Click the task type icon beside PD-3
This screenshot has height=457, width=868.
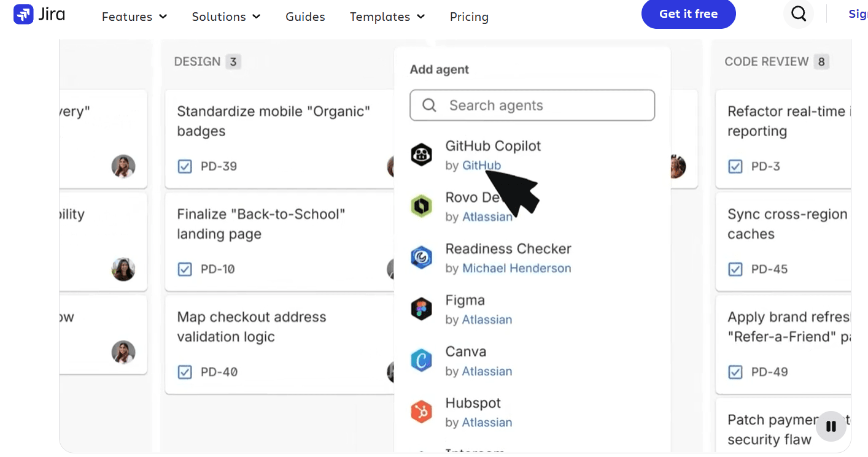[735, 166]
